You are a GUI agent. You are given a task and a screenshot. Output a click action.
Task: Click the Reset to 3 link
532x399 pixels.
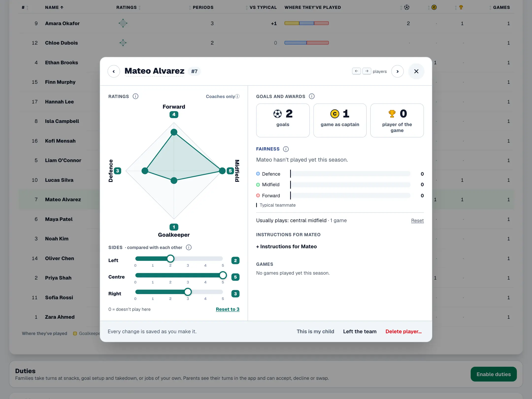(x=228, y=309)
